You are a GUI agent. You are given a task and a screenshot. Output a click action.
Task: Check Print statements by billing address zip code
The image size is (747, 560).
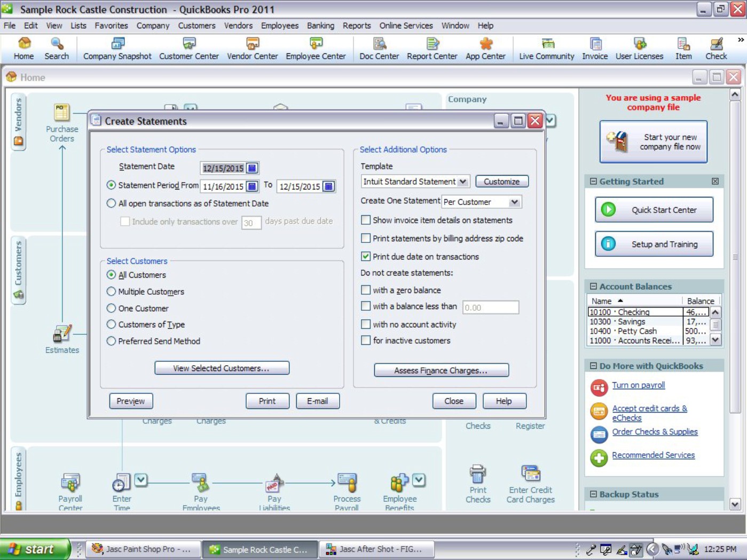366,238
